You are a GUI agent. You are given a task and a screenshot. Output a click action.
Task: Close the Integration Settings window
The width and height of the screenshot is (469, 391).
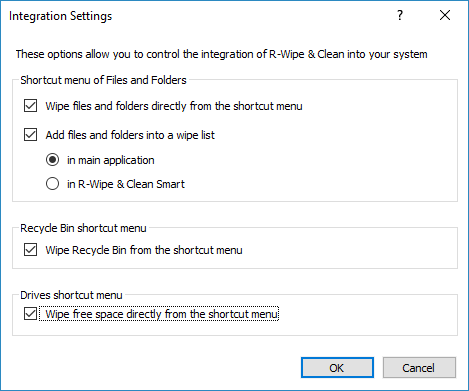[445, 15]
